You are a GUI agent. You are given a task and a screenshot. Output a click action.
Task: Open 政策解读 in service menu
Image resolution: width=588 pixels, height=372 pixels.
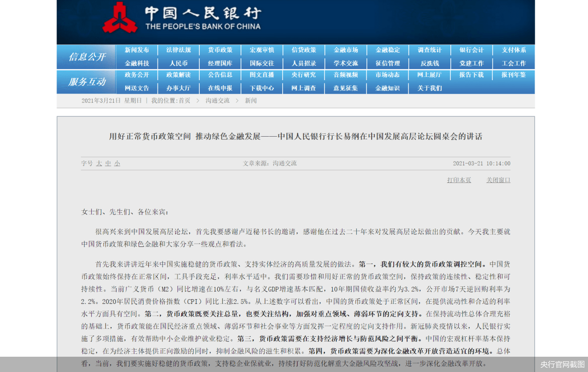point(178,75)
